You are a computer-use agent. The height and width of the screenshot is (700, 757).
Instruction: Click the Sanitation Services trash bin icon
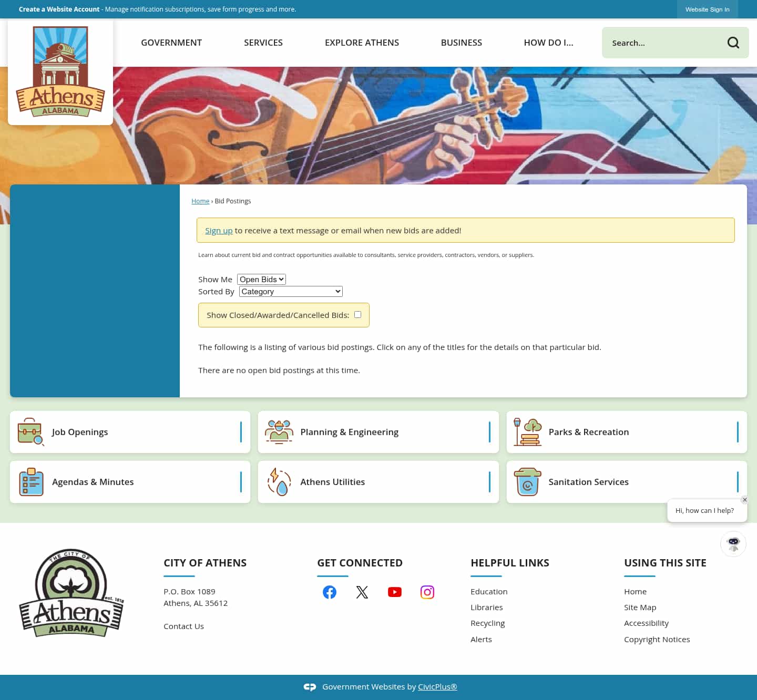pos(527,482)
